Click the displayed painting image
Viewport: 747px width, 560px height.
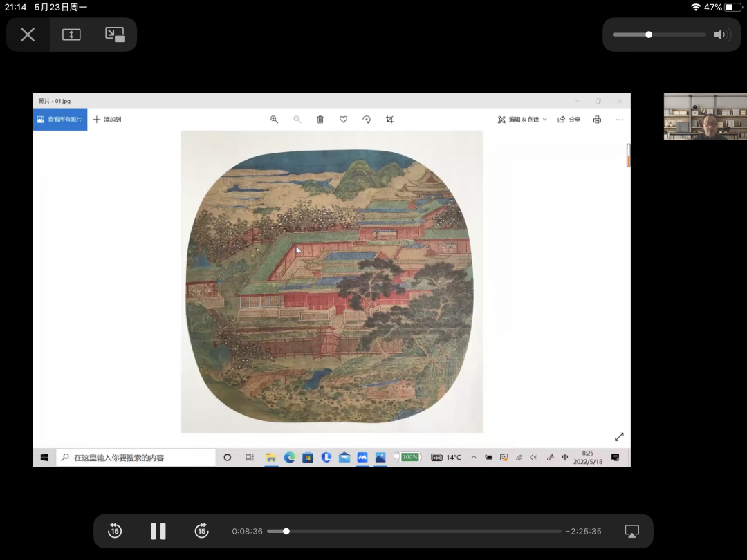pyautogui.click(x=331, y=282)
